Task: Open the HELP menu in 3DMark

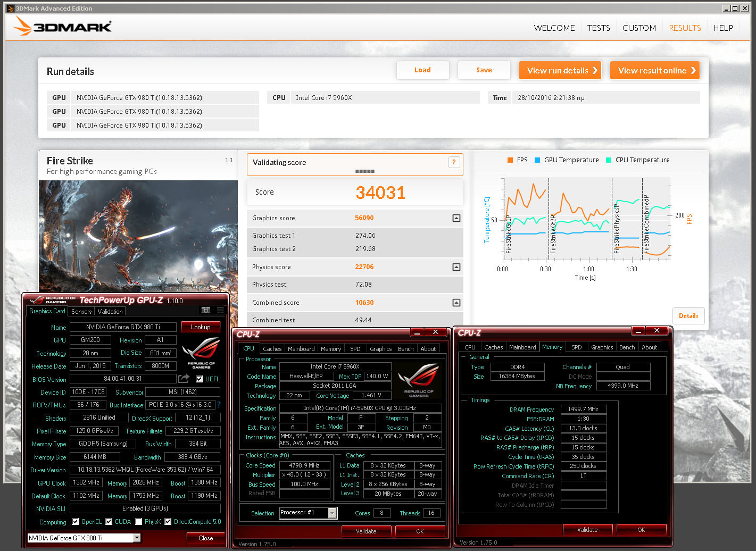Action: pos(723,28)
